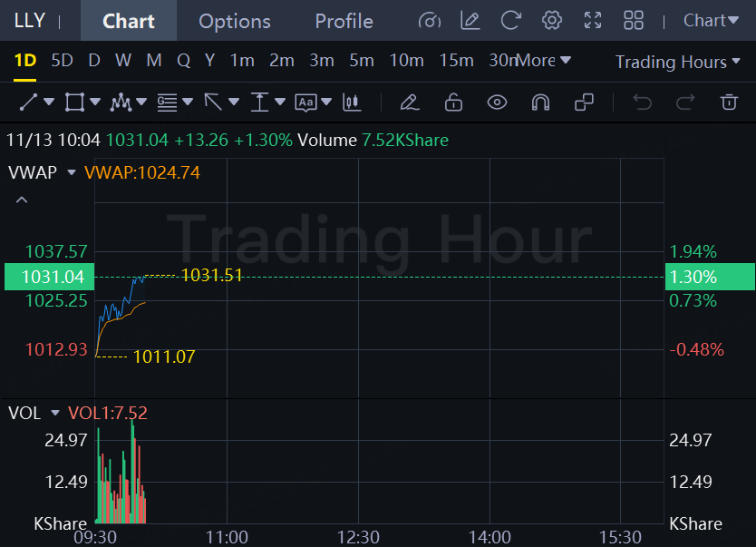The width and height of the screenshot is (756, 547).
Task: Open chart settings gear
Action: pyautogui.click(x=551, y=21)
